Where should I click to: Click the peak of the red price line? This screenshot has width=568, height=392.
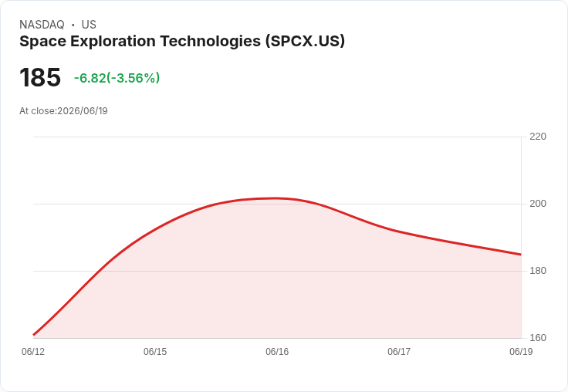(x=276, y=198)
